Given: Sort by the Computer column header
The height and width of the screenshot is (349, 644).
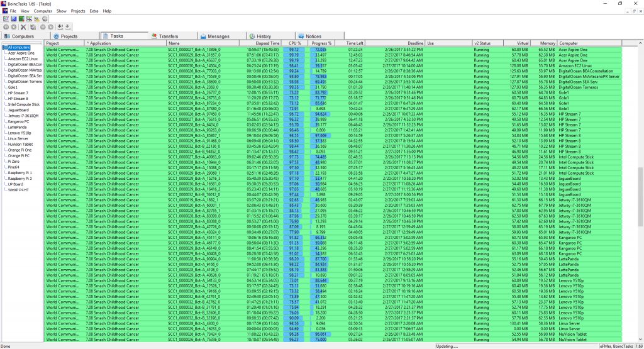Looking at the screenshot, I should pos(589,43).
